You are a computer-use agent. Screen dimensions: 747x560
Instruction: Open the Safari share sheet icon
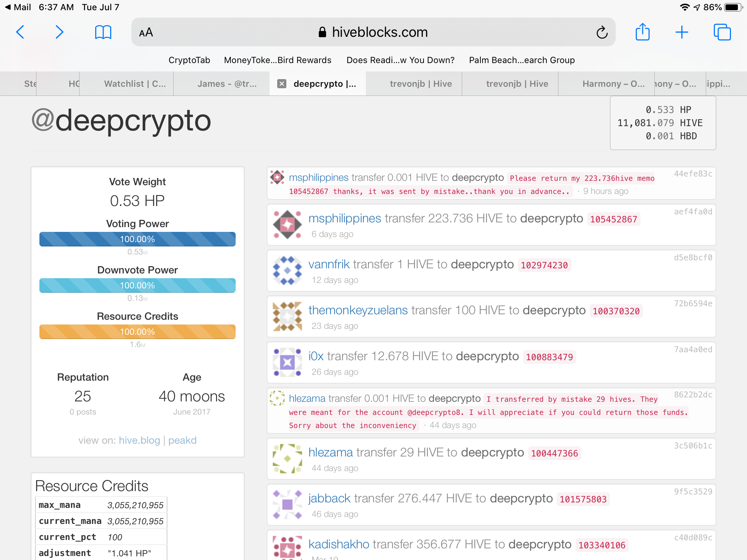tap(643, 32)
